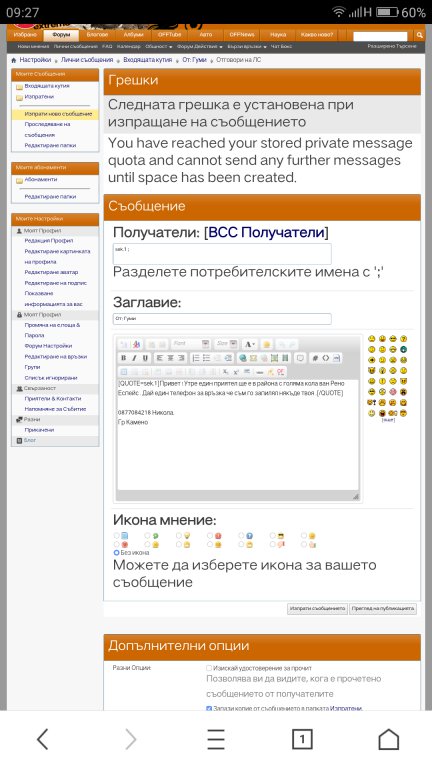Select the light bulb post icon radio
The image size is (432, 768).
click(x=179, y=536)
